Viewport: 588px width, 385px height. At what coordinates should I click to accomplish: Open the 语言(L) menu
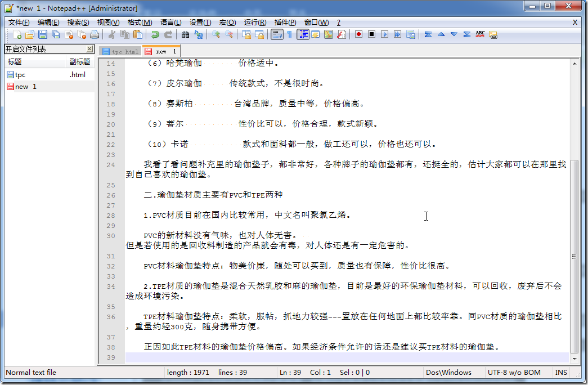tap(170, 23)
